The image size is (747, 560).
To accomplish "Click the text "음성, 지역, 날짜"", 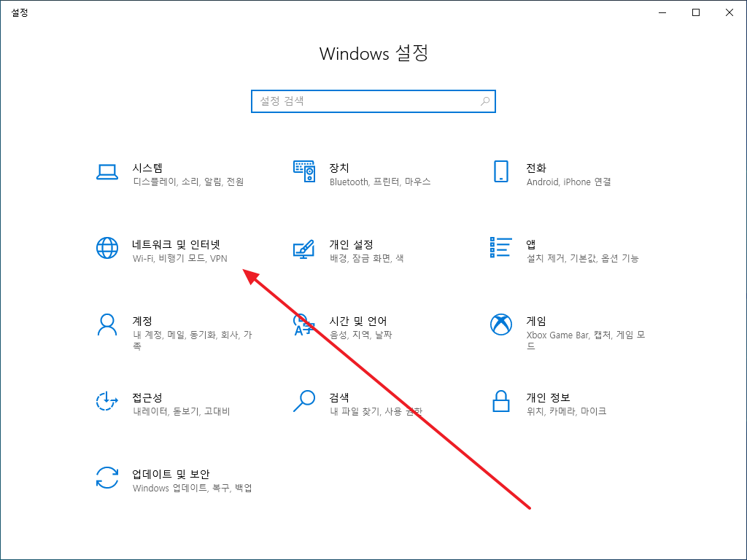I will click(360, 335).
